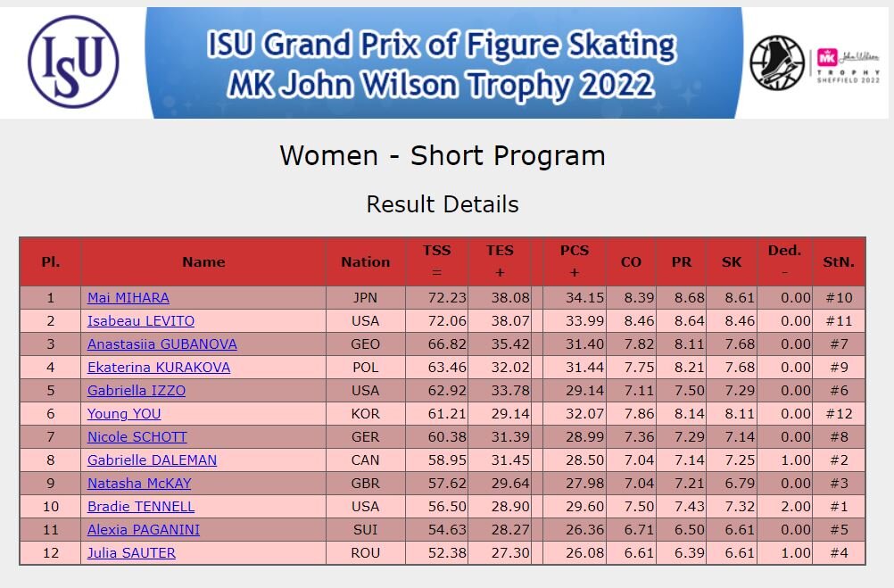Click the Grand Prix title banner
The width and height of the screenshot is (894, 588).
point(443,62)
